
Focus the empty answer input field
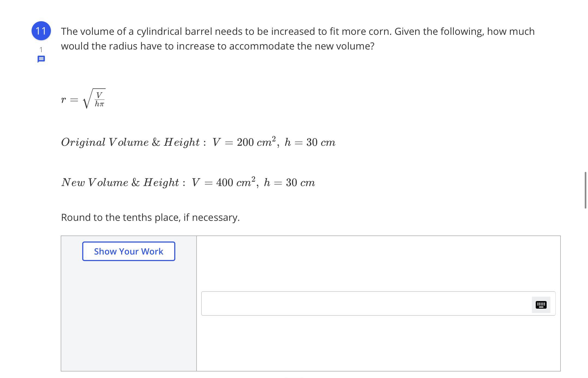(x=365, y=303)
